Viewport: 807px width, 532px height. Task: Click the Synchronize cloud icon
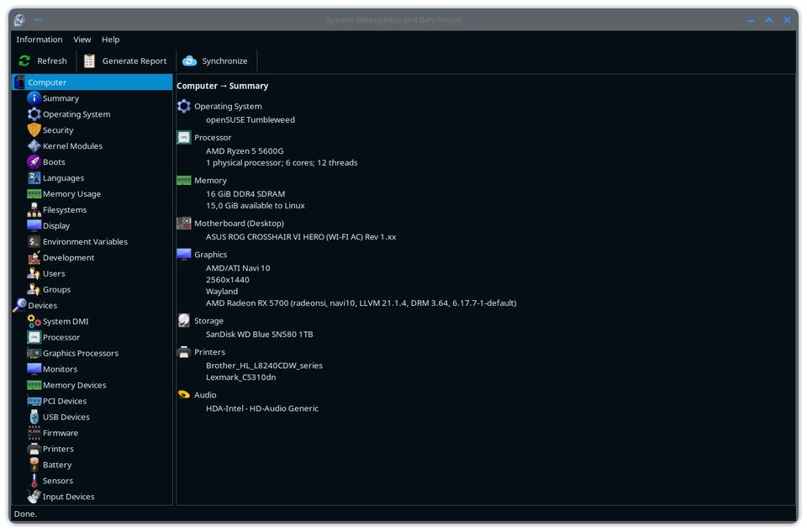[x=189, y=61]
